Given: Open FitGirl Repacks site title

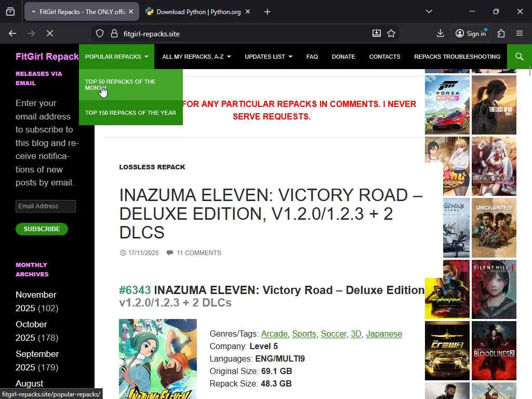Looking at the screenshot, I should click(47, 56).
